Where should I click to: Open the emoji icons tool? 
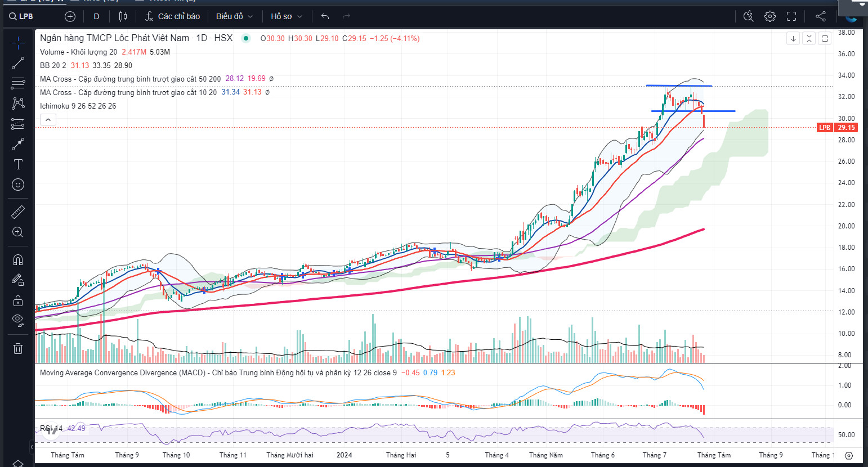coord(18,185)
